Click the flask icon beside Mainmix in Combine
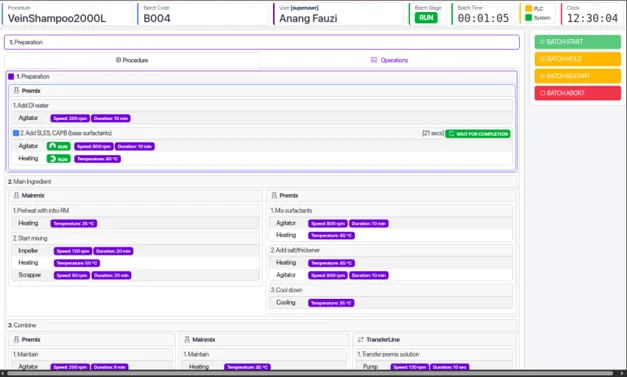 point(187,339)
